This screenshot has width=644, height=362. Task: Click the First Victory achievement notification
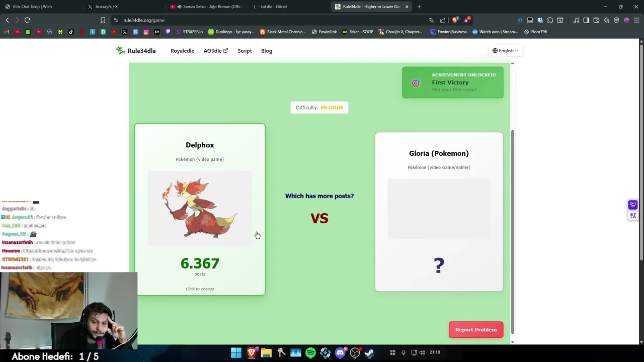tap(452, 82)
